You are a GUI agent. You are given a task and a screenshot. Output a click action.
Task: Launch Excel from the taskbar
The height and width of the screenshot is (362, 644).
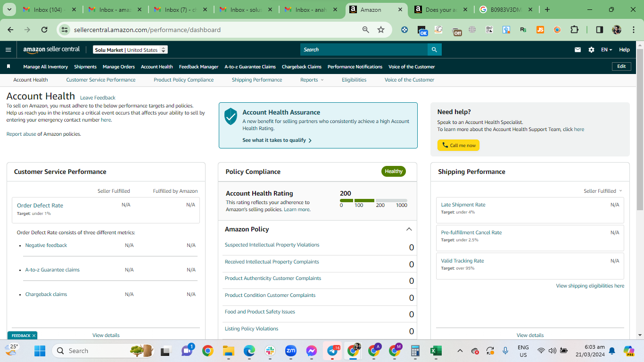pyautogui.click(x=436, y=351)
